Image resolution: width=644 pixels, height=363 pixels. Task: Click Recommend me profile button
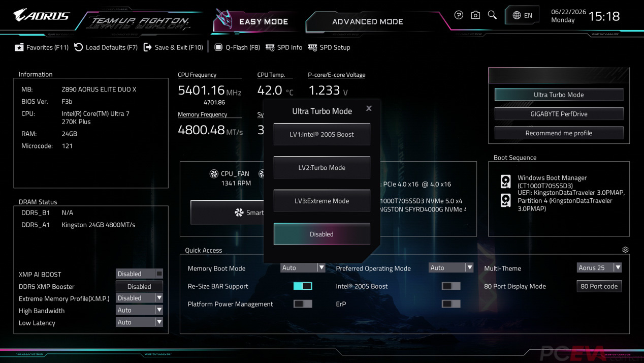point(559,133)
